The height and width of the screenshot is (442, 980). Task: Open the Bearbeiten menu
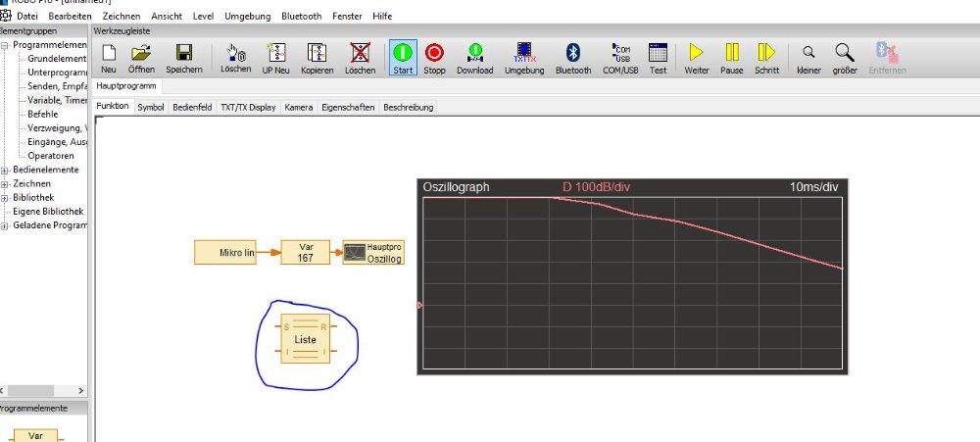(70, 17)
